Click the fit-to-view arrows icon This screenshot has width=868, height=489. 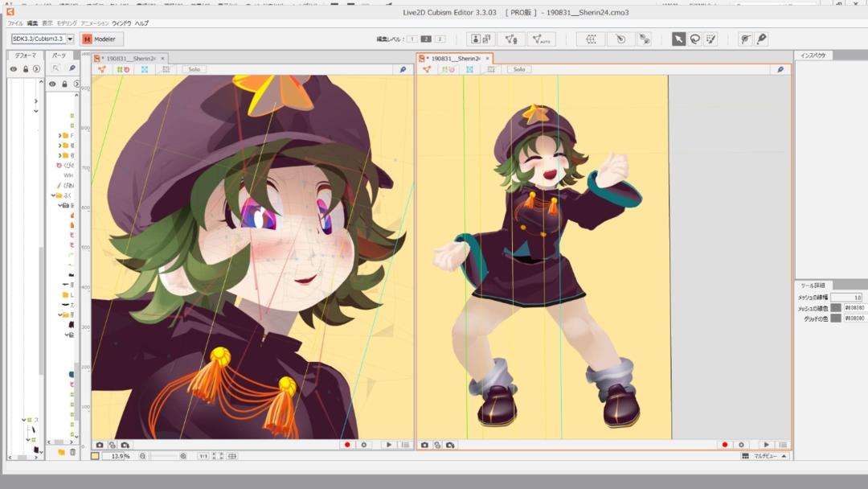(x=218, y=456)
